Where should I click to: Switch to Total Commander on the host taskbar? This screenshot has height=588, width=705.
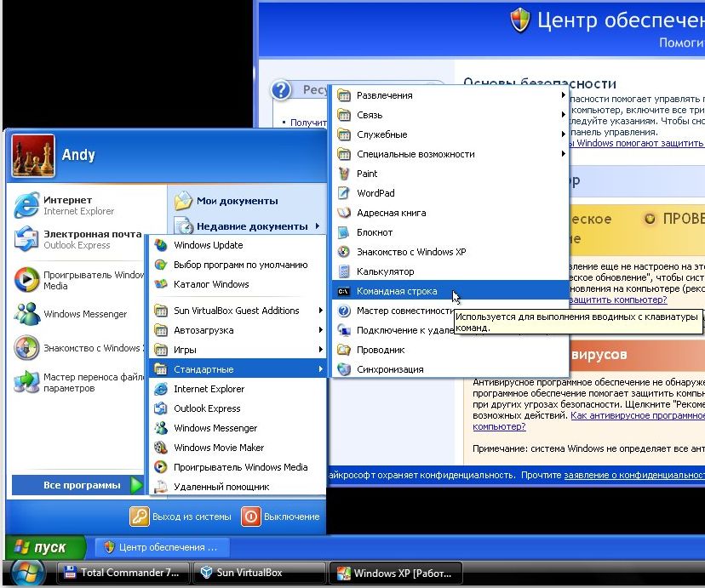[123, 573]
